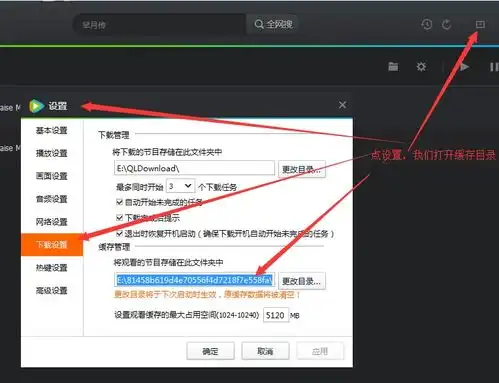Click the gear settings icon in download toolbar
Image resolution: width=499 pixels, height=383 pixels.
pyautogui.click(x=421, y=67)
